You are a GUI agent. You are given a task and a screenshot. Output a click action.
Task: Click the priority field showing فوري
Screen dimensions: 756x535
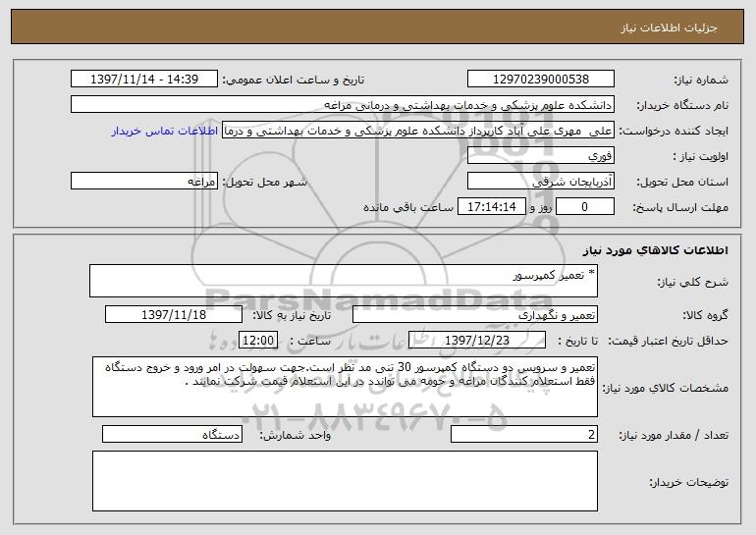coord(540,156)
